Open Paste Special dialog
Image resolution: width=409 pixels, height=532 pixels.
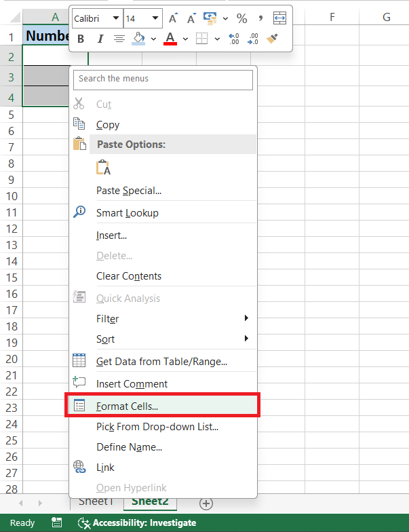pyautogui.click(x=163, y=190)
